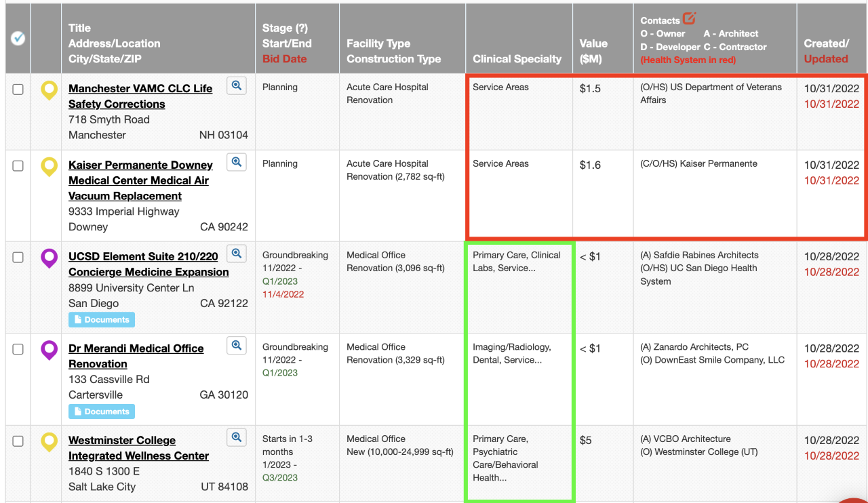Check the Manchester VAMC row checkbox
This screenshot has height=503, width=868.
click(18, 89)
